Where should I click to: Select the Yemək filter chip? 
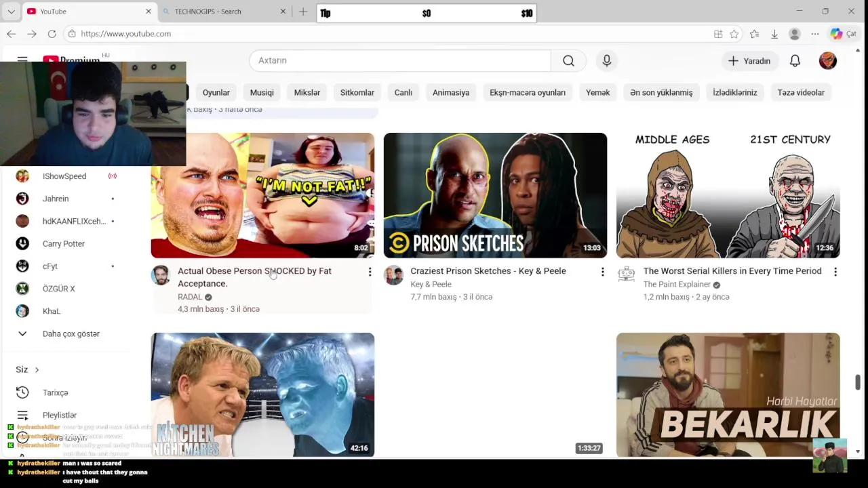click(598, 92)
